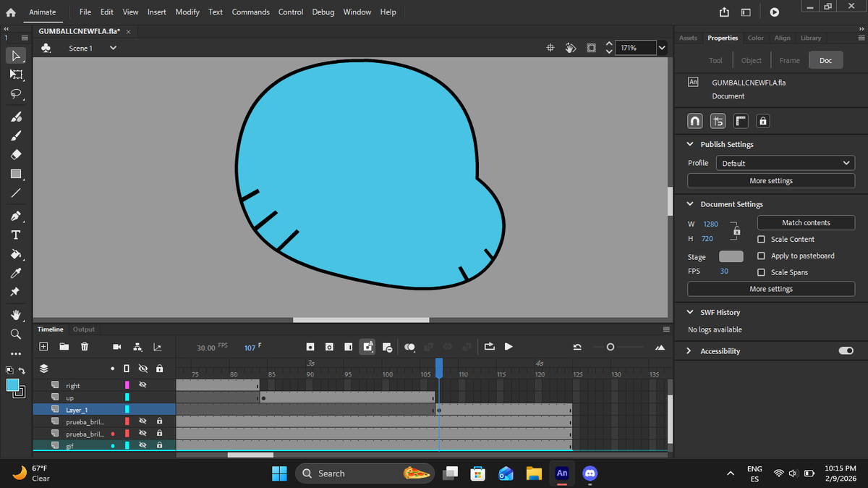The height and width of the screenshot is (488, 868).
Task: Click More settings under Publish Settings
Action: [x=771, y=181]
